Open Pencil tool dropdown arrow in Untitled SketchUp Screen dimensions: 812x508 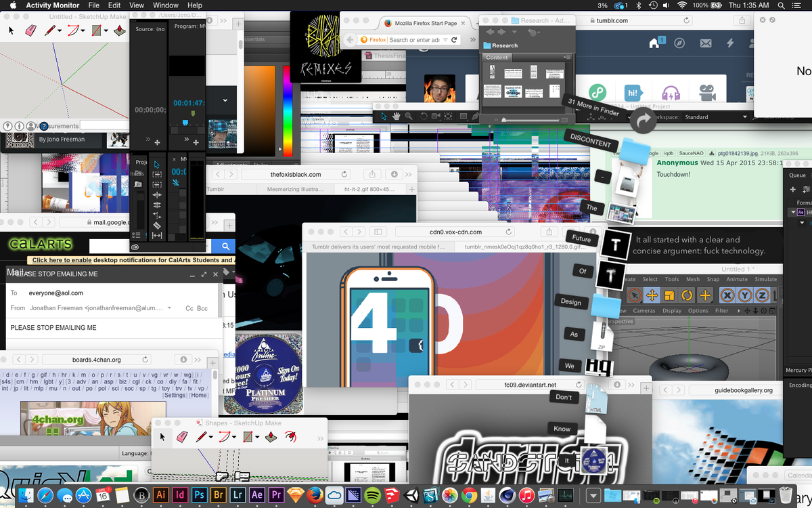tap(60, 31)
